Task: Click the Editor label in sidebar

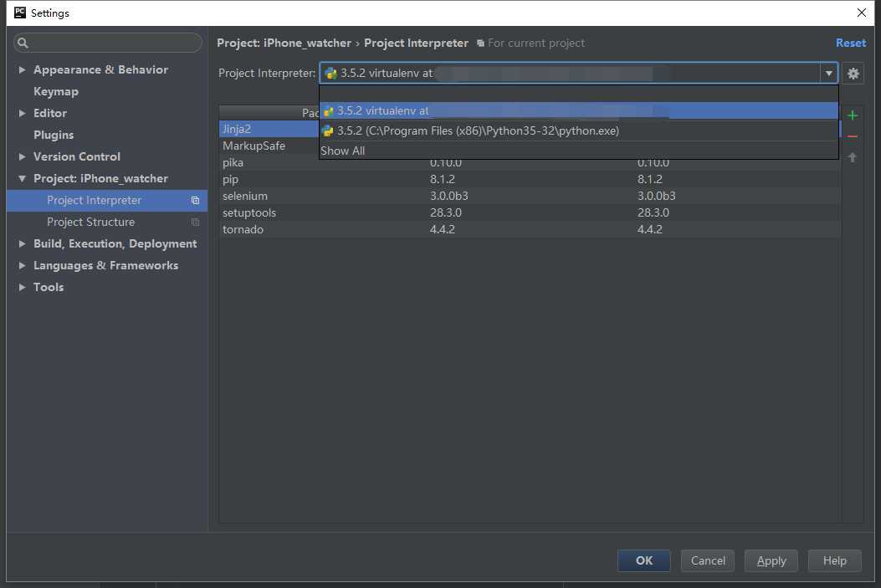Action: click(50, 114)
